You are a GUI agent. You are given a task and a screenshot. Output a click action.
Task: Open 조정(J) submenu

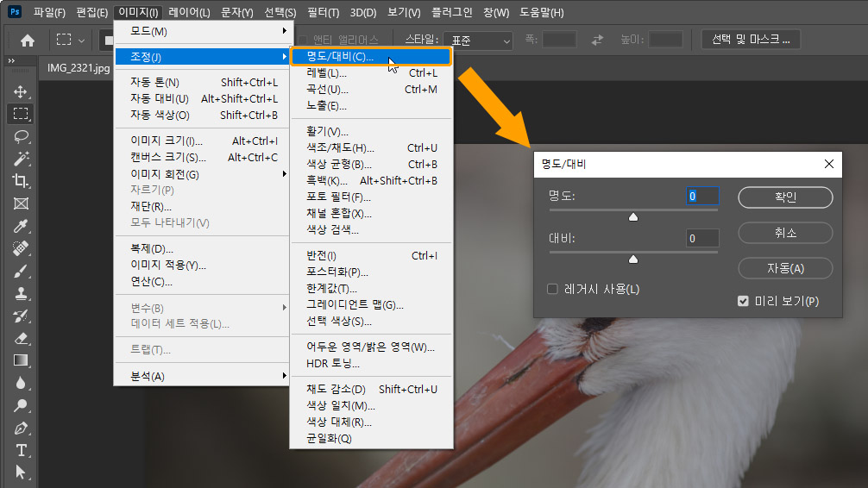click(x=203, y=56)
